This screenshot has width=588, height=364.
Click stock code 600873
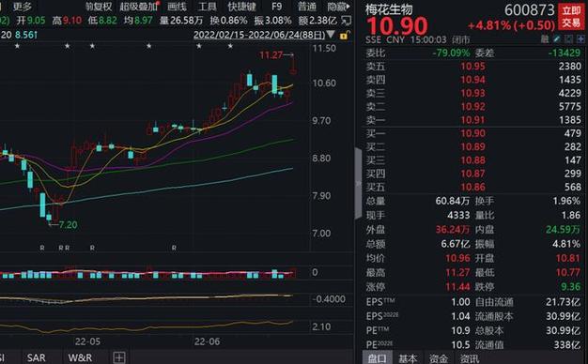point(529,10)
